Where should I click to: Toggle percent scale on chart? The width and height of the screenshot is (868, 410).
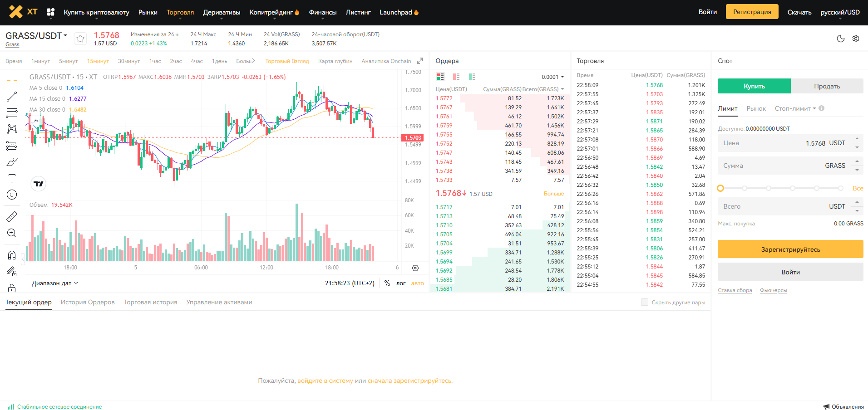[387, 283]
